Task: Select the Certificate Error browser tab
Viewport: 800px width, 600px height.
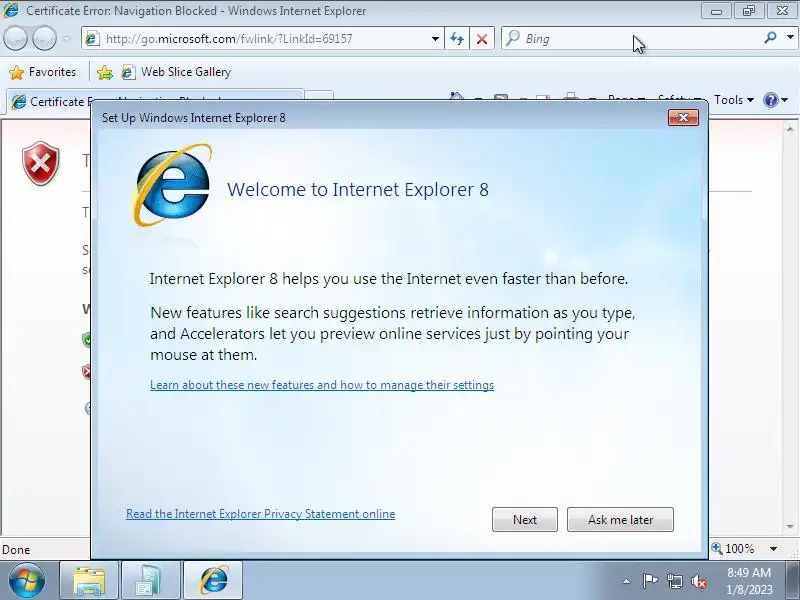Action: coord(51,102)
